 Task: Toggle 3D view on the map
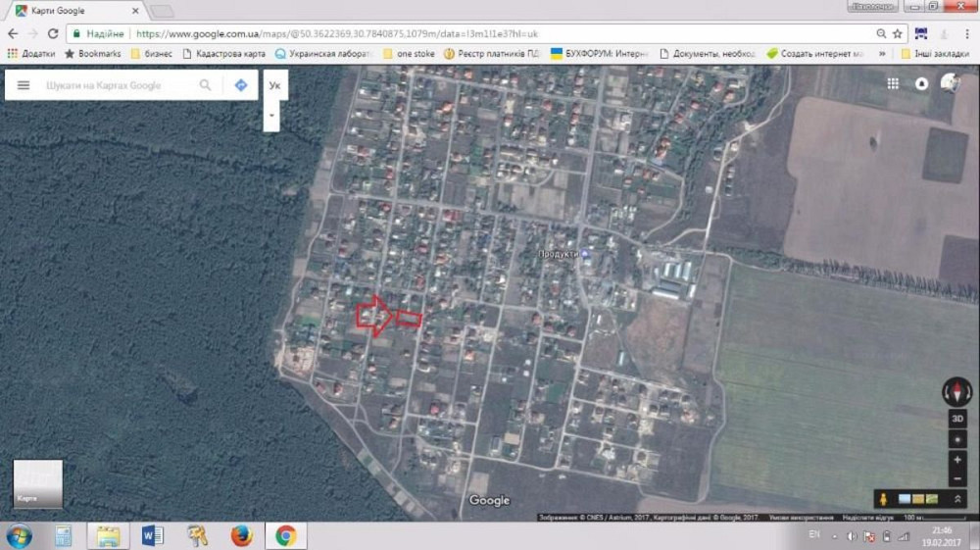[957, 419]
